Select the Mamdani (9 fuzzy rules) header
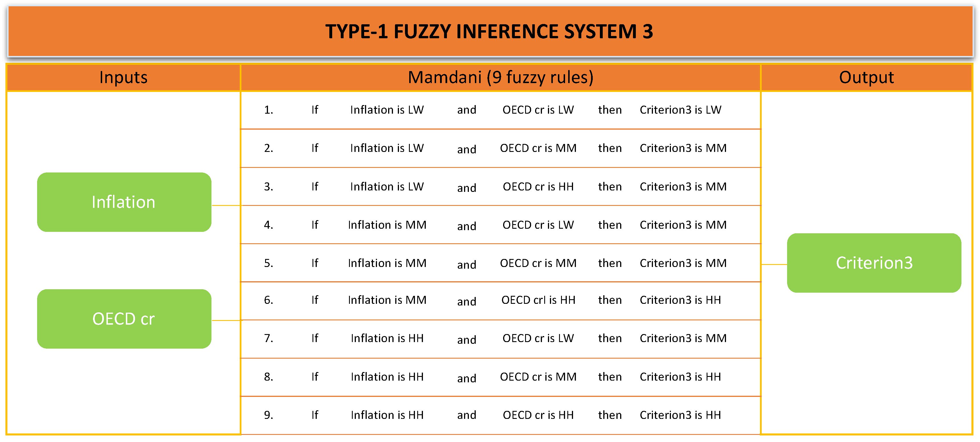Screen dimensions: 980x442 tap(500, 77)
